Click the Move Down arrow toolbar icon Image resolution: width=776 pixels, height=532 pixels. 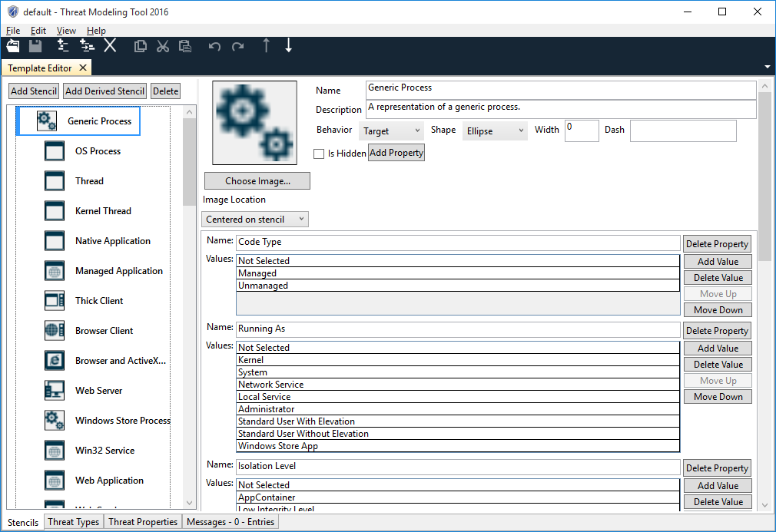point(289,45)
